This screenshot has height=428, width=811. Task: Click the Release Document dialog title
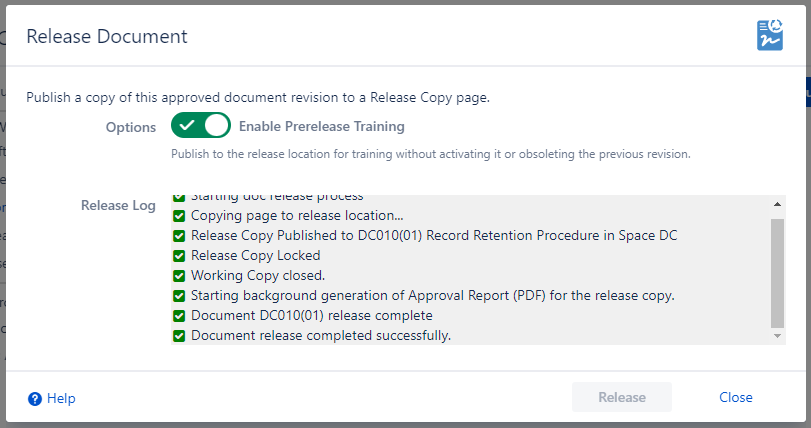(107, 36)
